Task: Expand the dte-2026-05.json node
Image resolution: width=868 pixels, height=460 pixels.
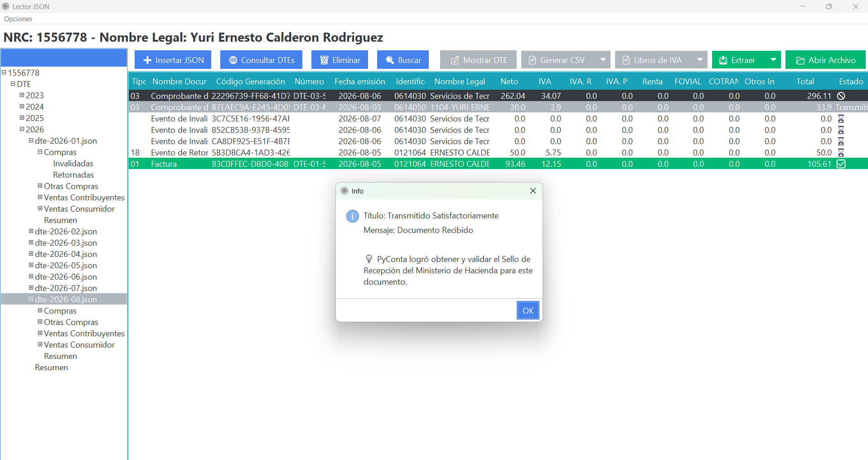Action: [31, 265]
